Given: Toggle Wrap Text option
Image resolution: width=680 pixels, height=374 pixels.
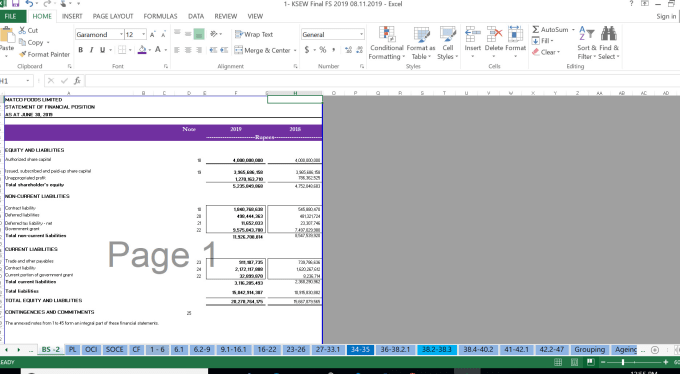Looking at the screenshot, I should [x=254, y=34].
